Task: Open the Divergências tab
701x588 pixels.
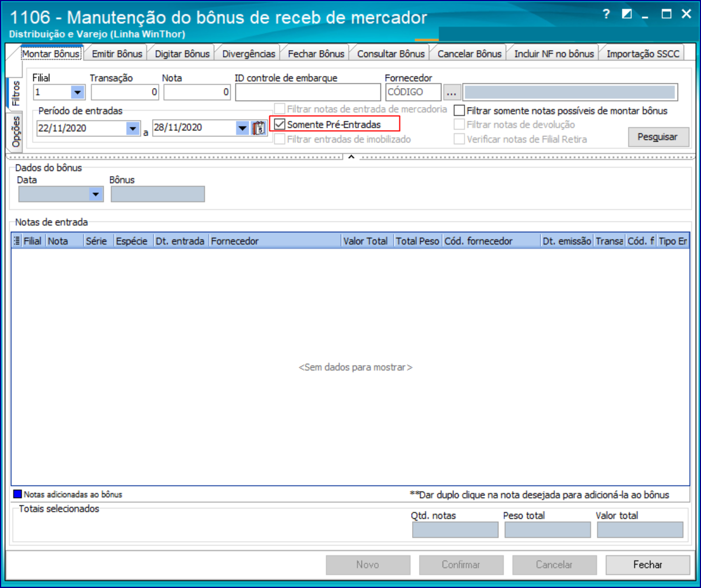Action: pyautogui.click(x=249, y=54)
